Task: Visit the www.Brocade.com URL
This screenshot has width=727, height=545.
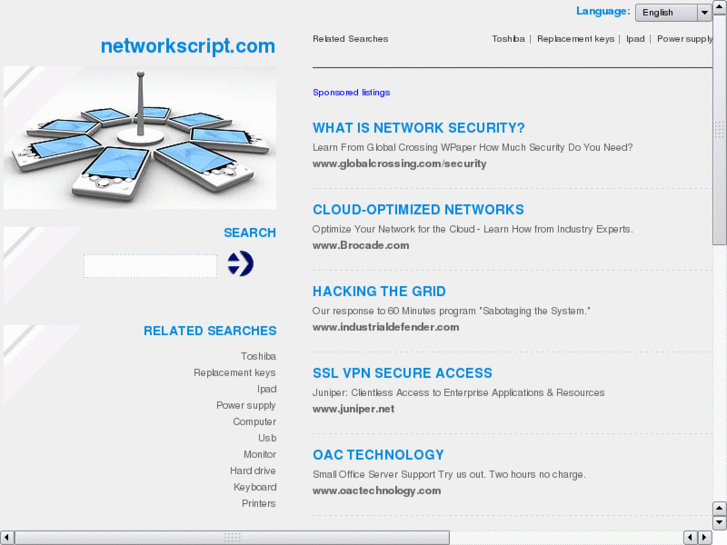Action: [361, 245]
